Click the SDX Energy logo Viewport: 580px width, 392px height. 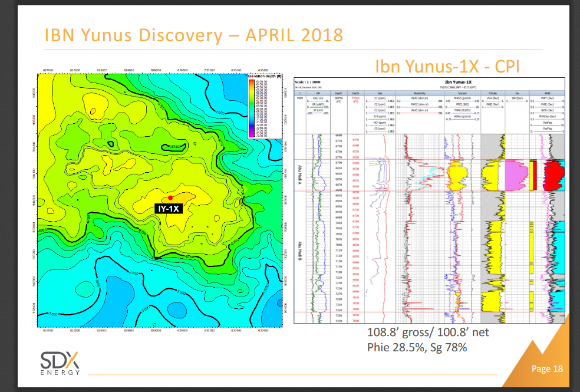tap(60, 363)
